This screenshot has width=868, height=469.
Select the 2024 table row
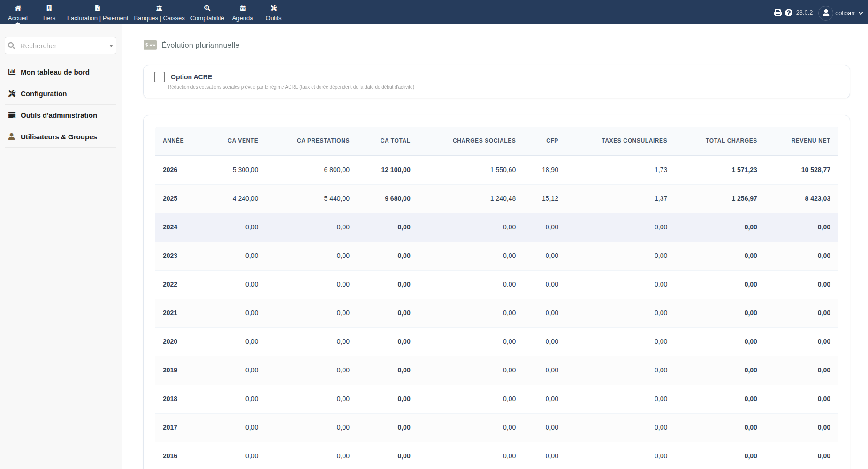click(x=496, y=227)
